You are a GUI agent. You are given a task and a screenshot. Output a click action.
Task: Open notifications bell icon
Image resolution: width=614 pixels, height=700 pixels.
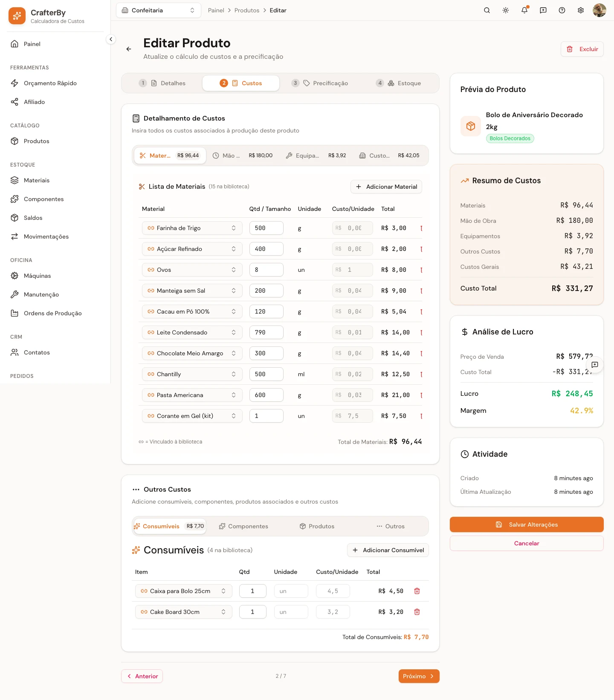pos(524,10)
